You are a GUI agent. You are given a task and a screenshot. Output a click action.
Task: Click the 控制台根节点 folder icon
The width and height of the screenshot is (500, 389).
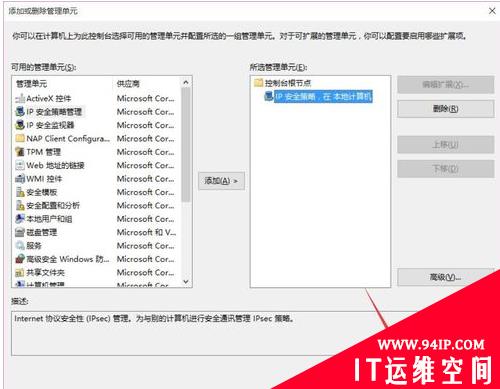tap(259, 83)
